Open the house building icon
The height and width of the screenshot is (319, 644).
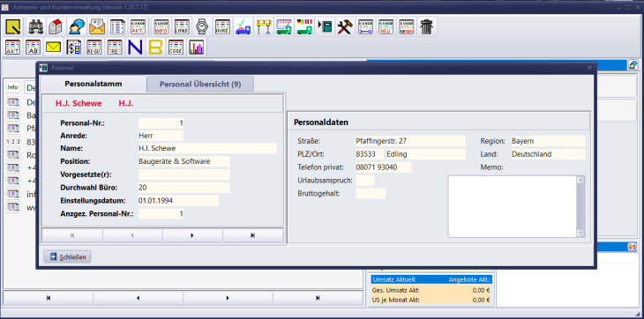click(56, 26)
